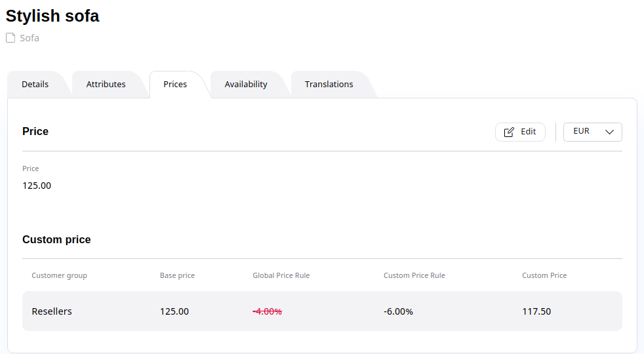Open the Attributes tab
The image size is (644, 354).
(106, 84)
